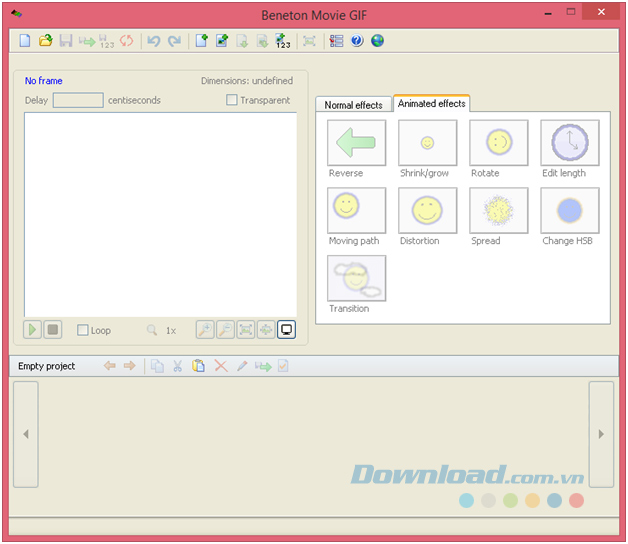The height and width of the screenshot is (544, 628).
Task: Switch to the Normal effects tab
Action: tap(353, 105)
